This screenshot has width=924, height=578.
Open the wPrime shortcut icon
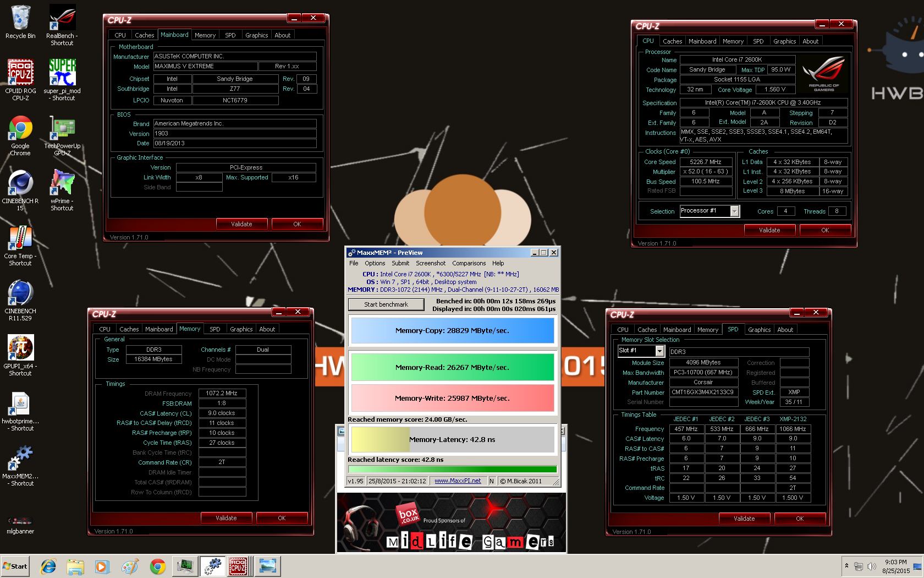(62, 190)
